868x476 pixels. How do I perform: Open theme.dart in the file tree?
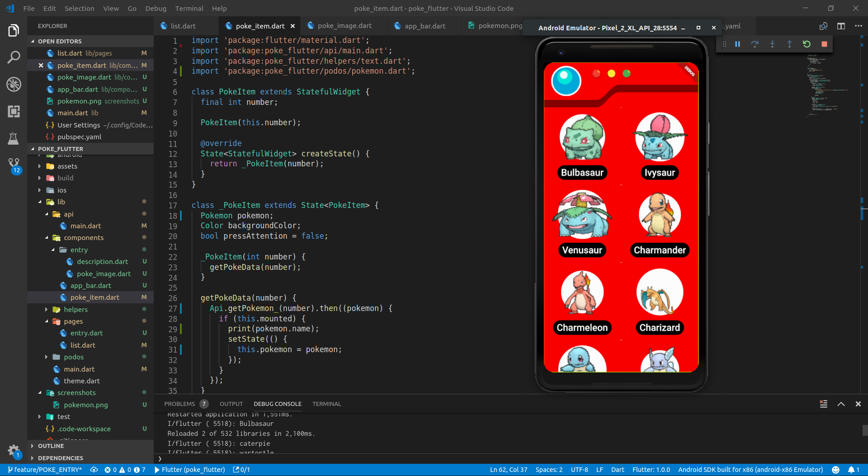click(x=82, y=381)
